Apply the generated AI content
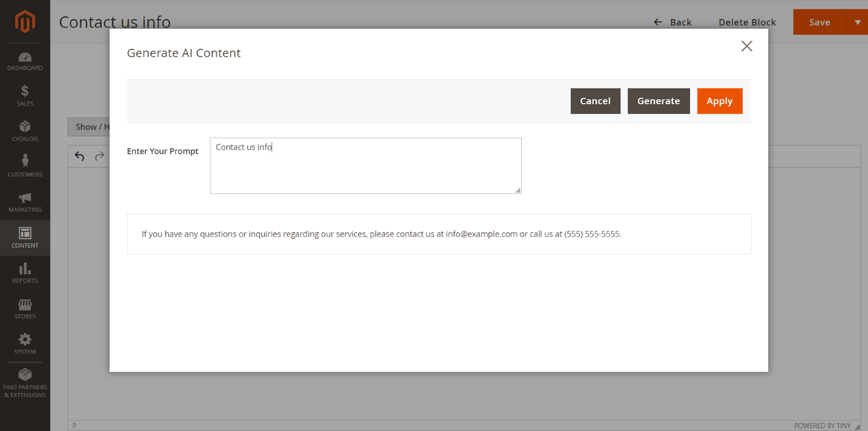Image resolution: width=868 pixels, height=431 pixels. point(719,101)
